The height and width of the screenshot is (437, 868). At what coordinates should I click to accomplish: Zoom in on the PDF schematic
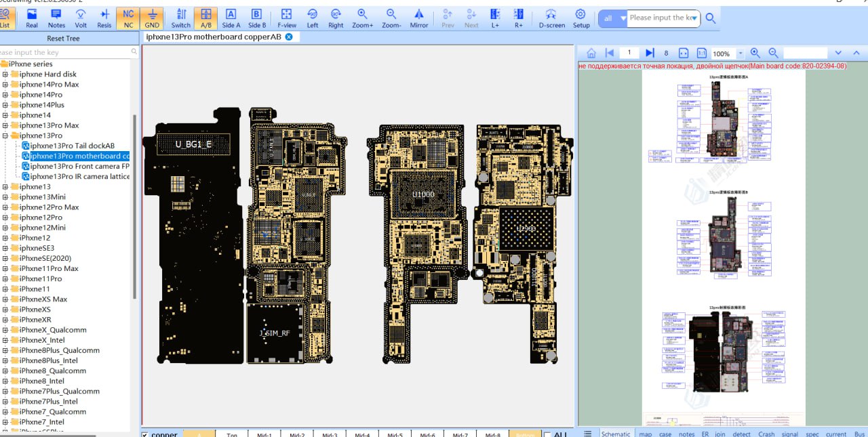click(755, 53)
